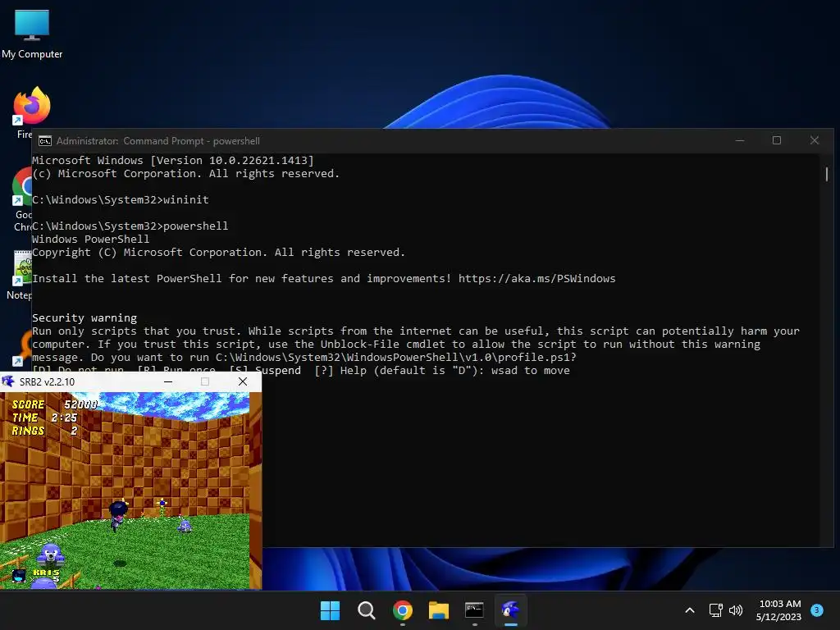Click the SRB2 v2.2.10 window title
Screen dimensions: 840x630
47,382
